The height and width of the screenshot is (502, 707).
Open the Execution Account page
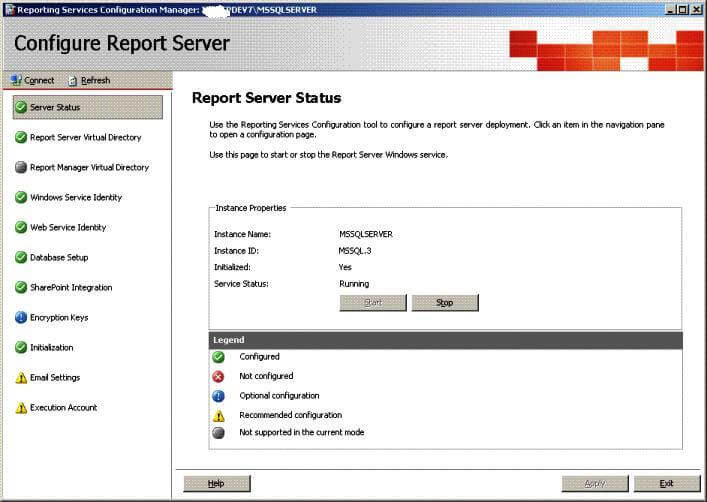click(x=64, y=408)
